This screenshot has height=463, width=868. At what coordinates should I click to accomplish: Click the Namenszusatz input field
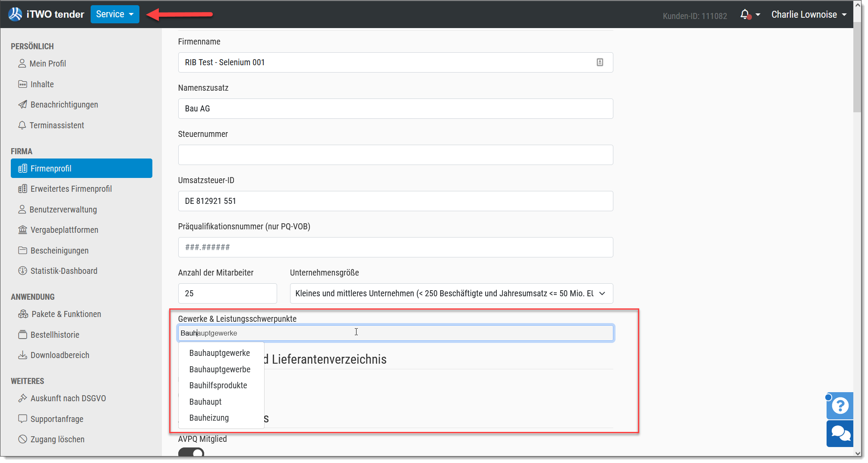pos(395,108)
